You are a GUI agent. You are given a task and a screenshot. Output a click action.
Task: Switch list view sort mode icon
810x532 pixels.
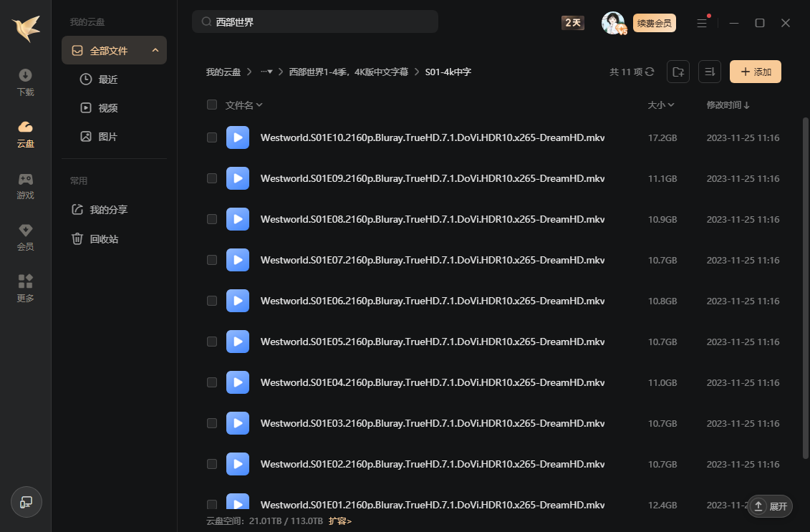pos(709,72)
